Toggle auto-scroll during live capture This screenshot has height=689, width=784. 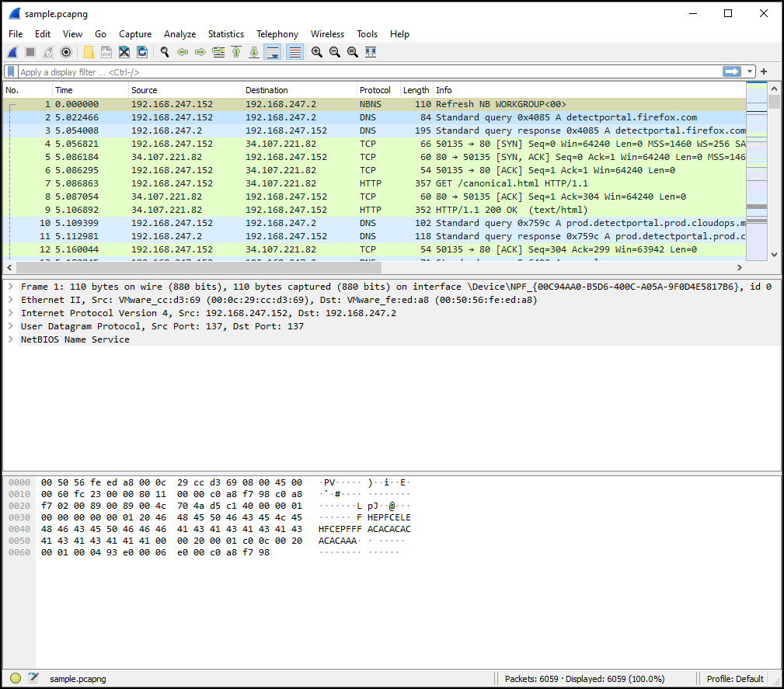click(273, 52)
